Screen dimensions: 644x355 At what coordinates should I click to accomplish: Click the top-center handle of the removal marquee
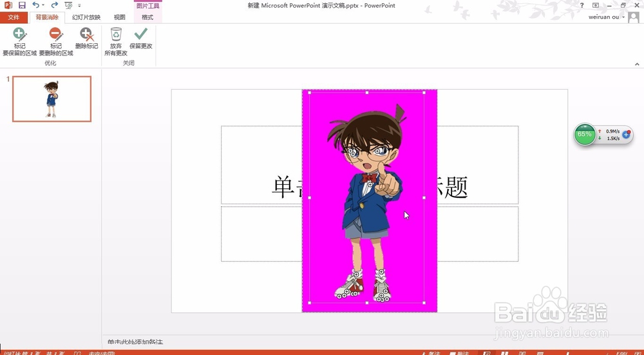pyautogui.click(x=367, y=92)
